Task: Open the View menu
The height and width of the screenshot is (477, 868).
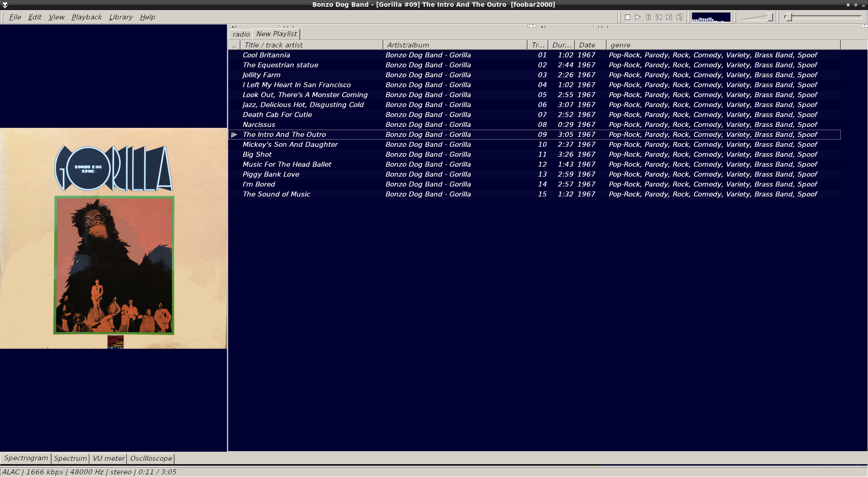Action: tap(57, 17)
